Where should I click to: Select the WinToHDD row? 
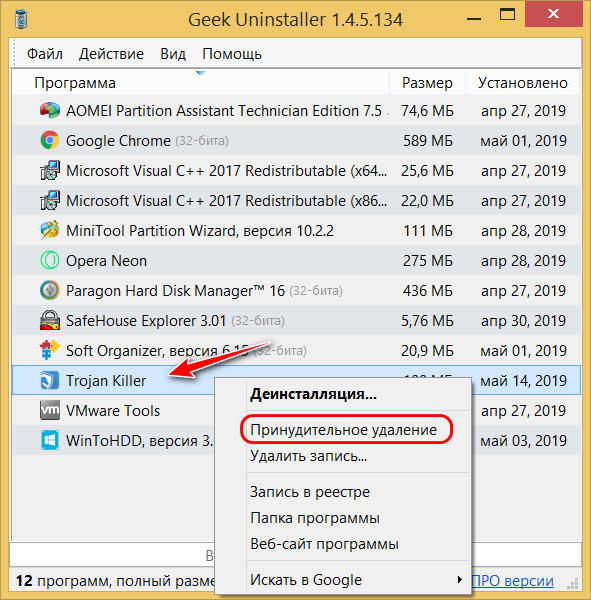[x=113, y=440]
